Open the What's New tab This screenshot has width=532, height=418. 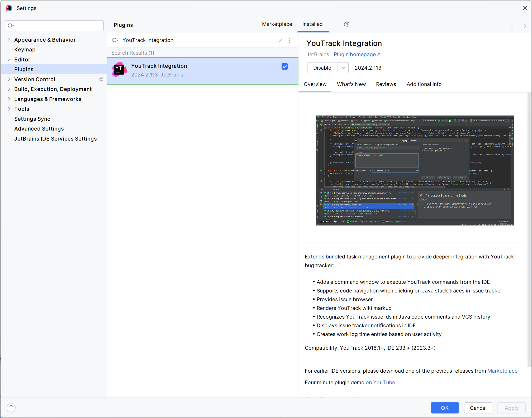[351, 84]
